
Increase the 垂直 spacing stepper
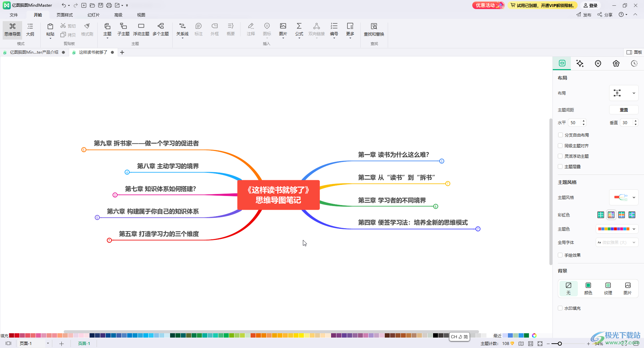(636, 121)
